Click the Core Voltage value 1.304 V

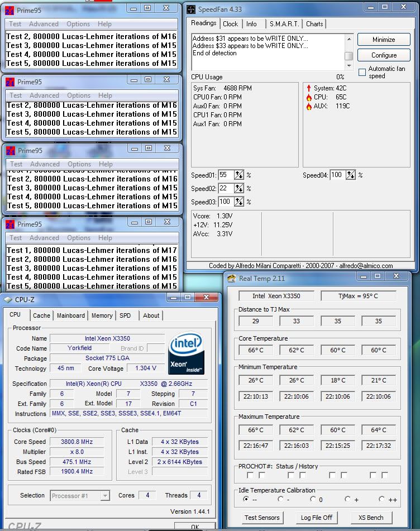146,368
